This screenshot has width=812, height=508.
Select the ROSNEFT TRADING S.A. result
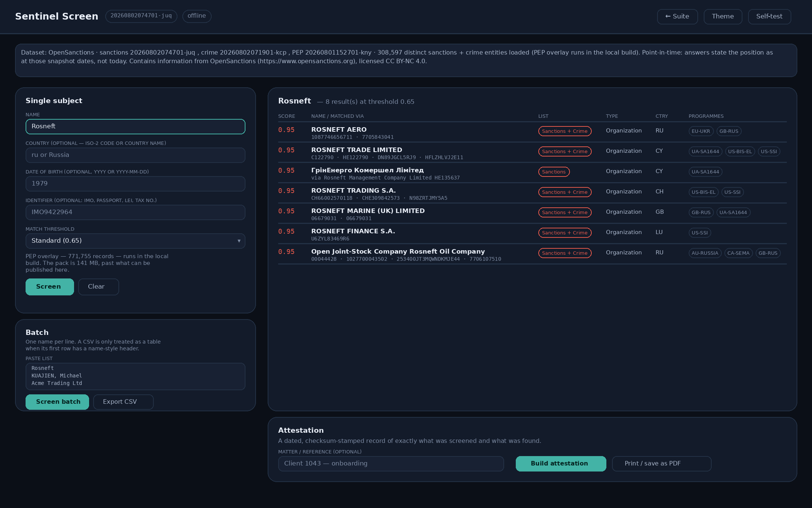(x=353, y=190)
